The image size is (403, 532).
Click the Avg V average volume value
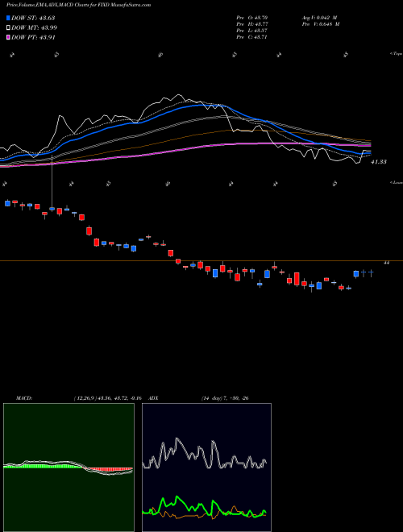(318, 17)
